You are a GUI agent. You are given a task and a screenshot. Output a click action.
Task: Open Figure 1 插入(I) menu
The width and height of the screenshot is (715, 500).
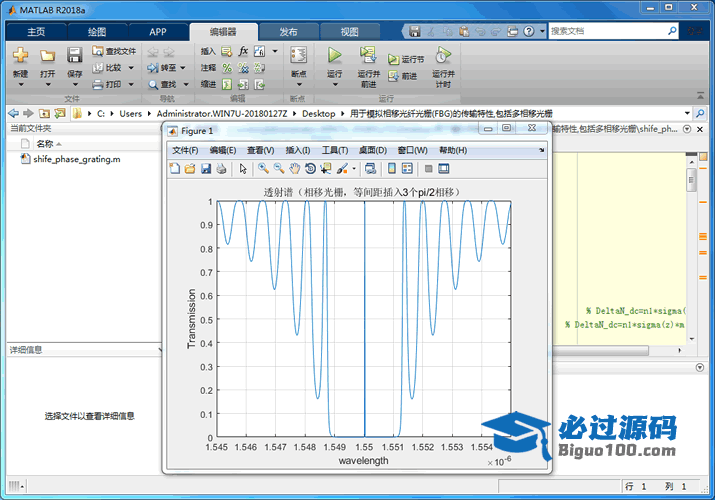(298, 150)
